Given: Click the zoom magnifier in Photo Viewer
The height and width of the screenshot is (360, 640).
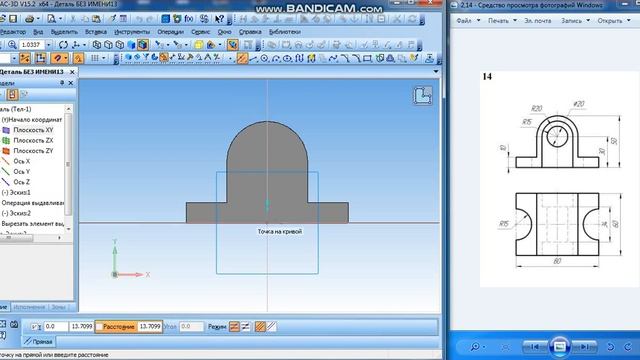Looking at the screenshot, I should (475, 347).
